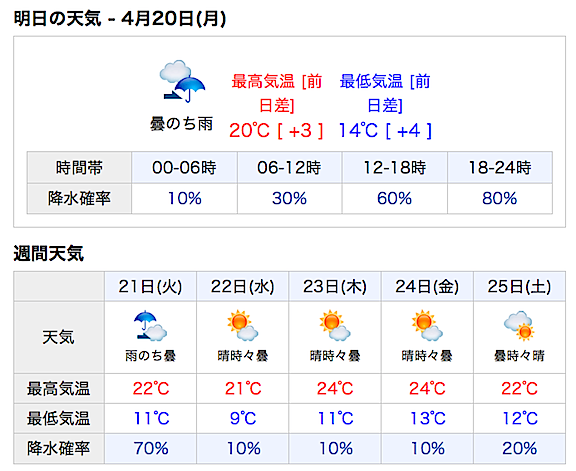Viewport: 576px width, 471px height.
Task: Click the 24日(金) sunny-with-clouds icon
Action: click(x=427, y=326)
